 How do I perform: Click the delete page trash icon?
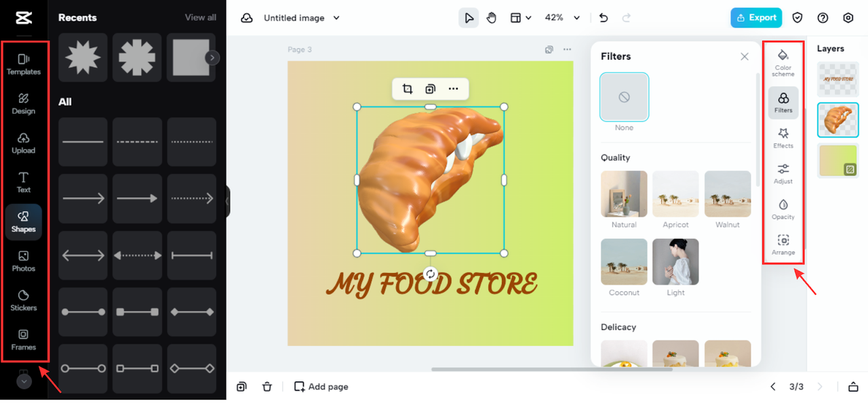pyautogui.click(x=267, y=387)
